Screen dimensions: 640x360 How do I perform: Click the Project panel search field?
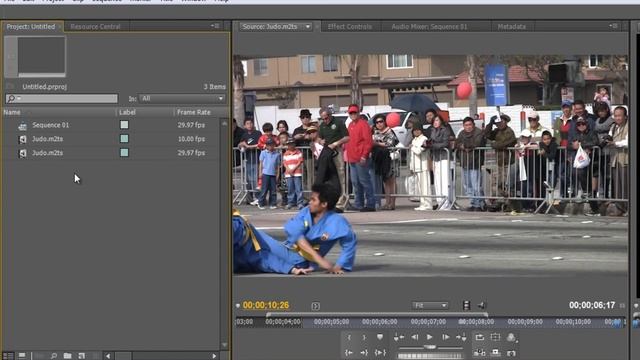(x=62, y=98)
